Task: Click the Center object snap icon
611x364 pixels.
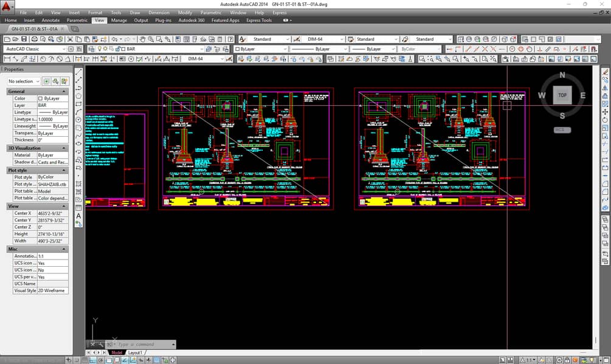Action: pos(513,49)
